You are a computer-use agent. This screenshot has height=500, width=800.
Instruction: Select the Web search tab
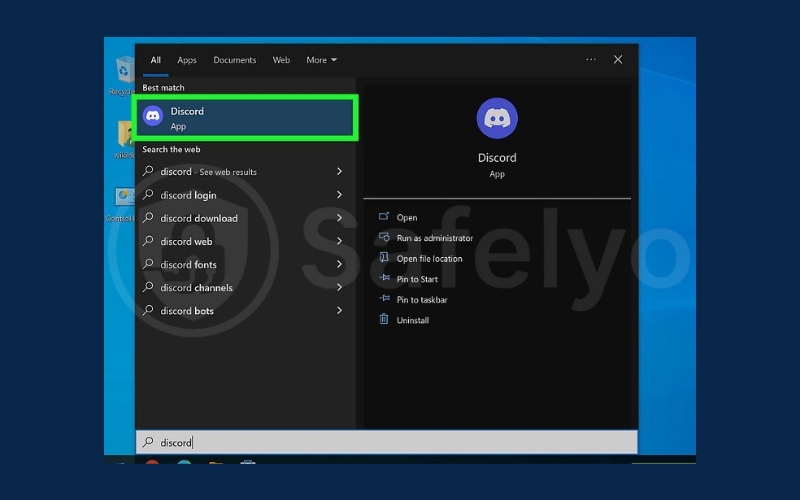click(281, 60)
